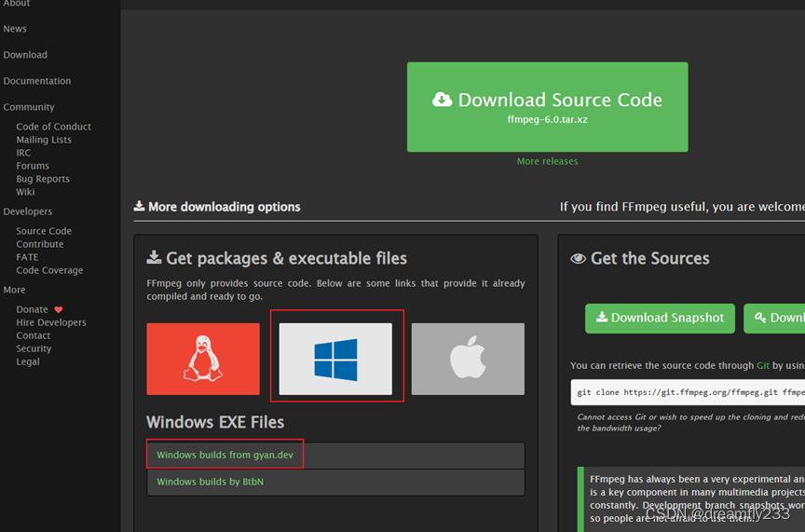Open the Donate sidebar link

32,309
